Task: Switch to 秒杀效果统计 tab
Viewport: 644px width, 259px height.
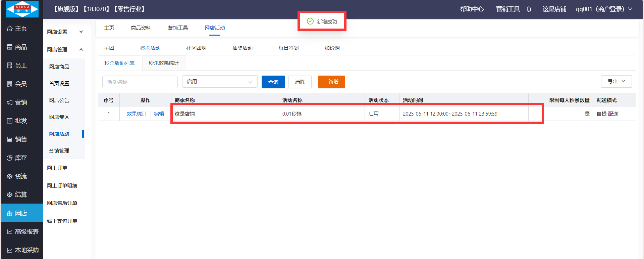Action: click(x=164, y=63)
